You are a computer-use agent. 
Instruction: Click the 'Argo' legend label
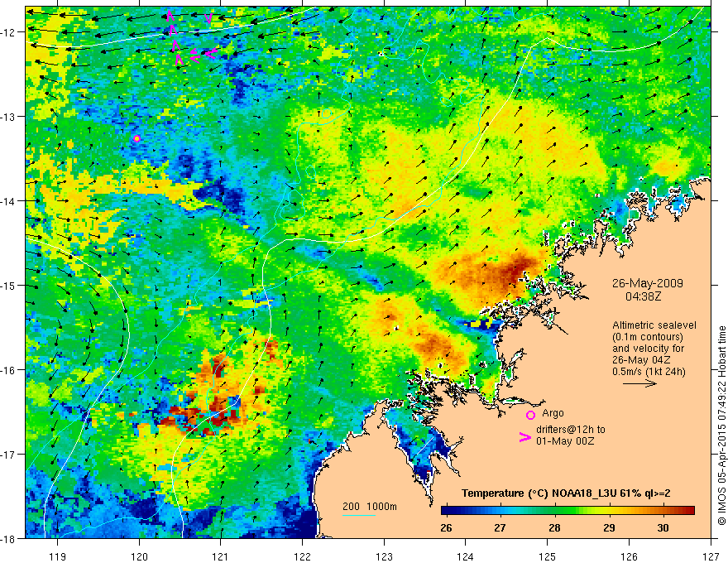point(553,413)
